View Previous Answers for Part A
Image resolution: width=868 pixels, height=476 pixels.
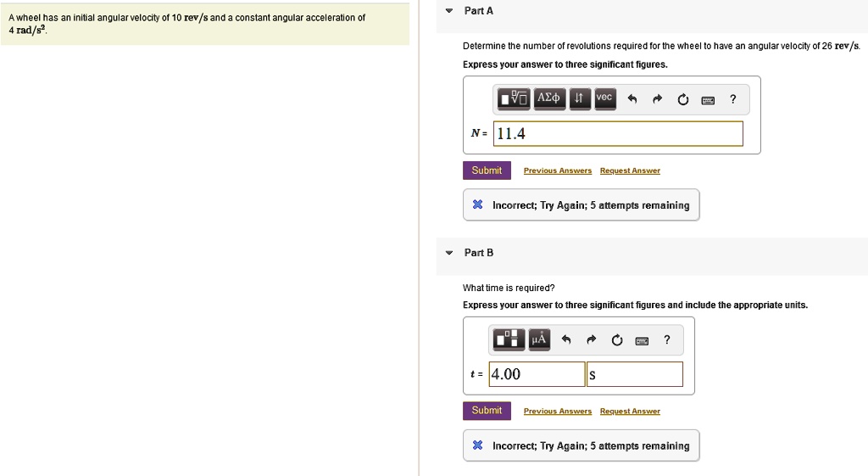tap(557, 171)
